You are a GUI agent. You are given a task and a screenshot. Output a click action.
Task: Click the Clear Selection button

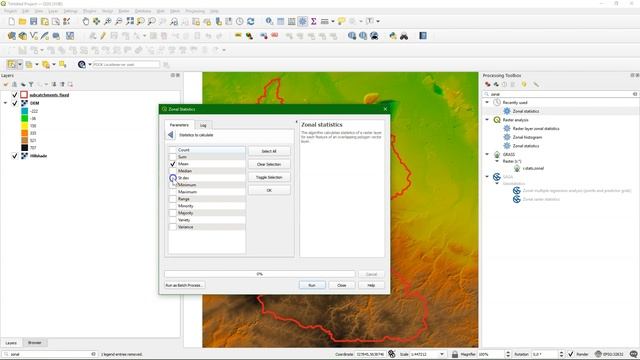click(x=269, y=164)
